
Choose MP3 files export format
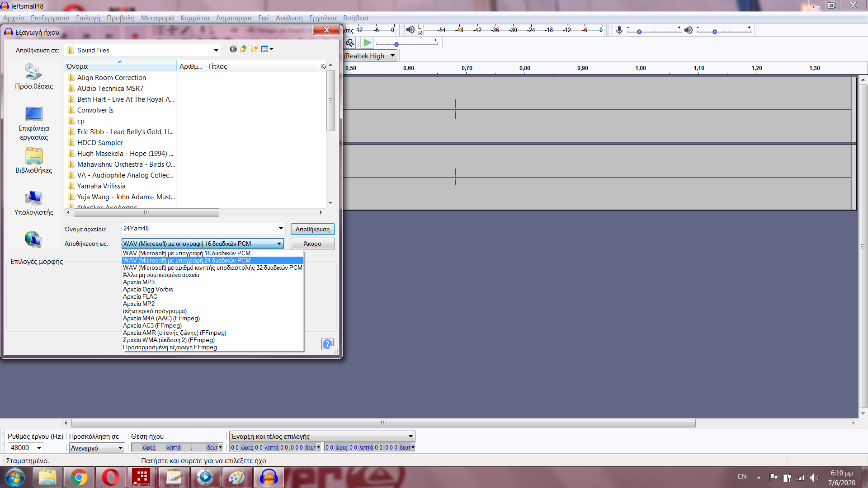tap(212, 282)
